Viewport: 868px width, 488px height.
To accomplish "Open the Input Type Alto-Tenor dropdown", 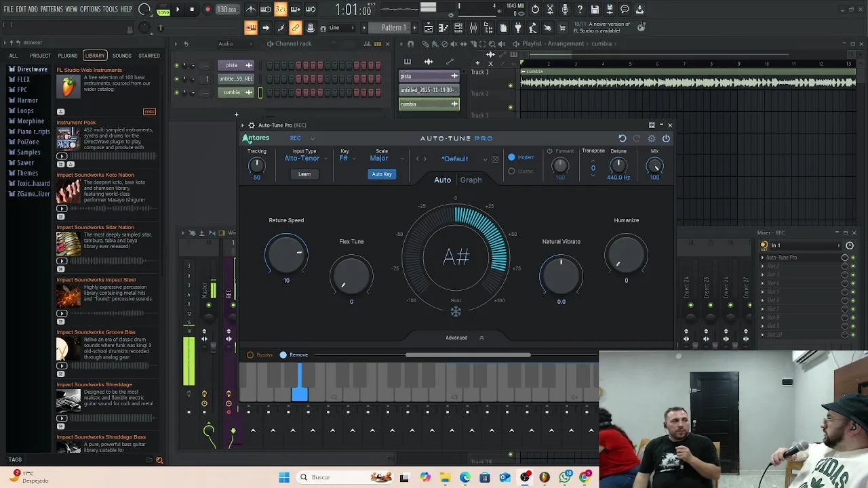I will [x=306, y=159].
